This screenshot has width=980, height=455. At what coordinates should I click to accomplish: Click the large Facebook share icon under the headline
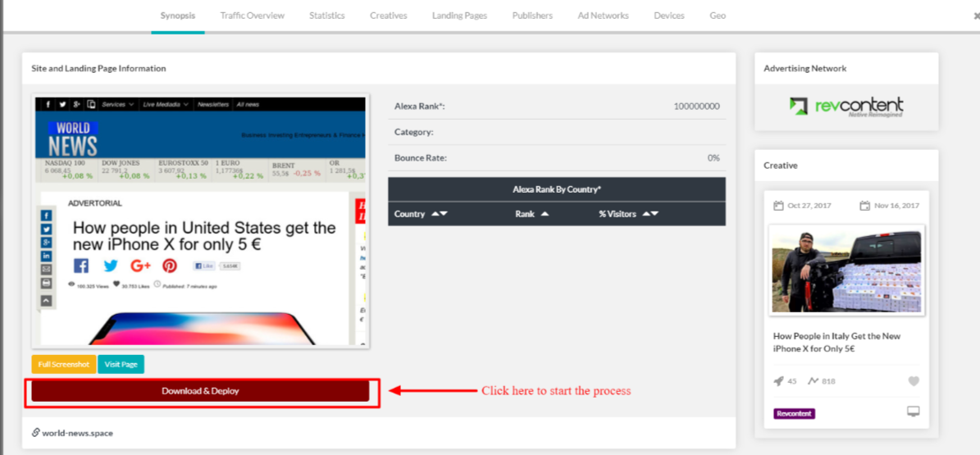tap(81, 266)
